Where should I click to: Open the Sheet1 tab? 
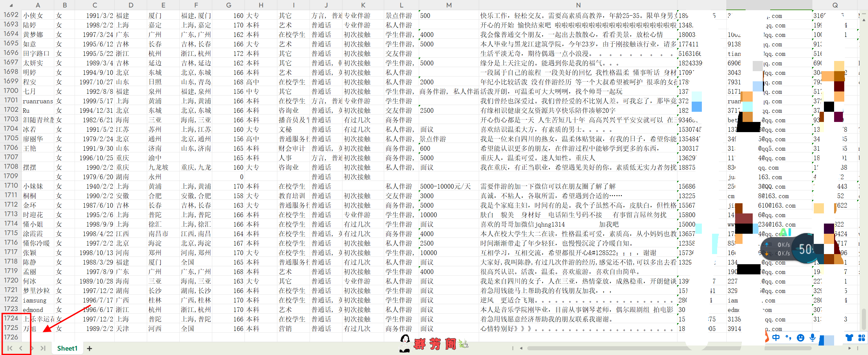click(67, 348)
